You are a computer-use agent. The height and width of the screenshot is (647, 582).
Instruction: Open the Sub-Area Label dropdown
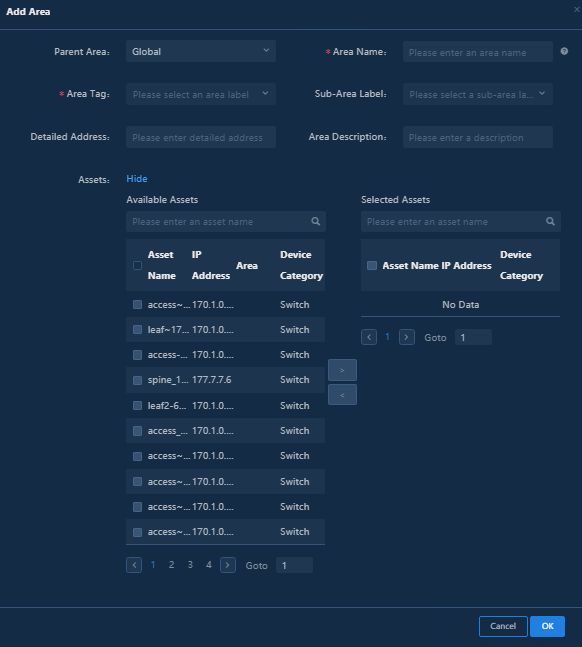point(478,94)
